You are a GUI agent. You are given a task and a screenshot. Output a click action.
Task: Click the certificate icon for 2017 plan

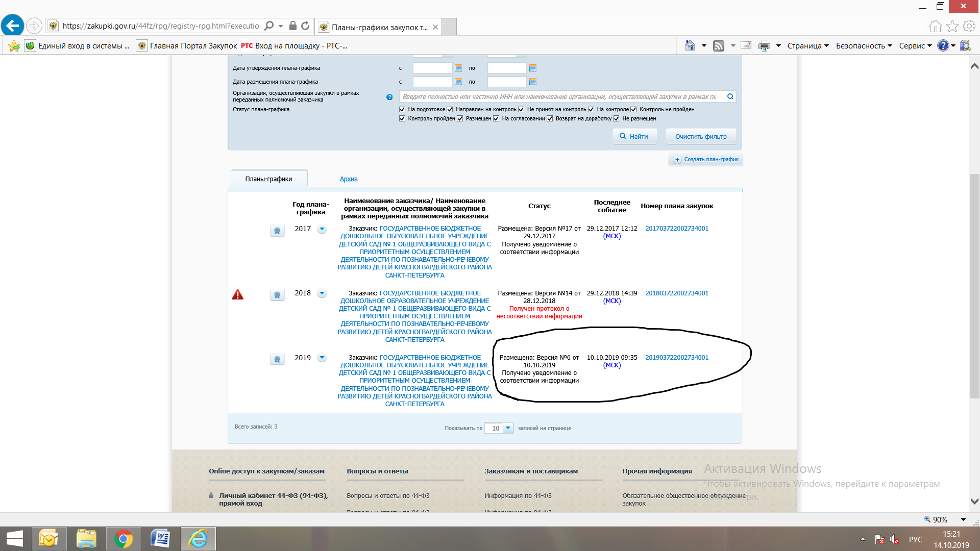click(277, 231)
